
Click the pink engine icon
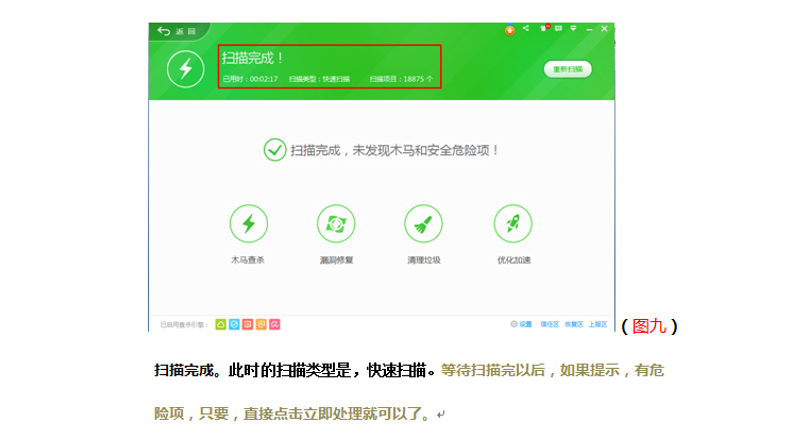(x=275, y=325)
